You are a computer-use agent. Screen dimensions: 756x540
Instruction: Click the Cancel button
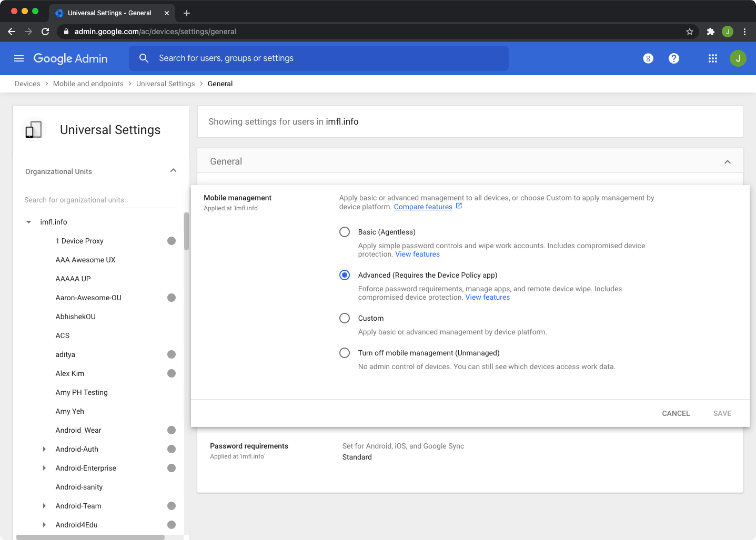[676, 413]
